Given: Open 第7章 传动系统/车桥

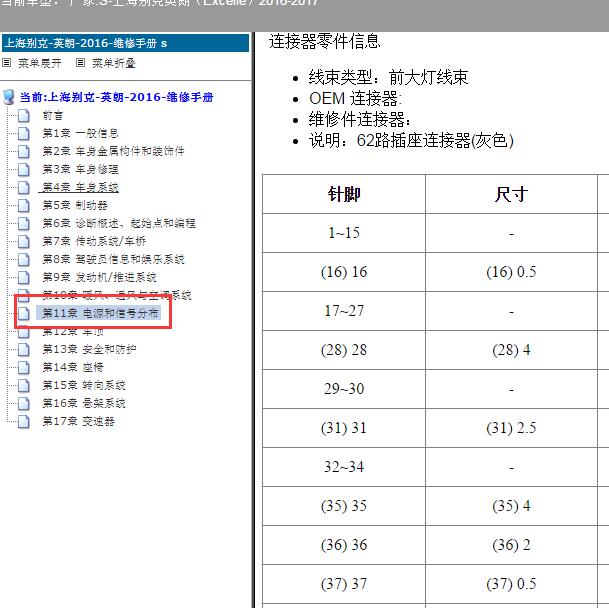Looking at the screenshot, I should tap(94, 241).
